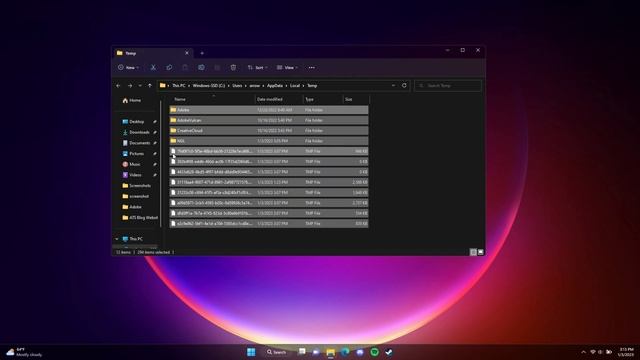Select This PC in navigation pane

click(x=133, y=239)
